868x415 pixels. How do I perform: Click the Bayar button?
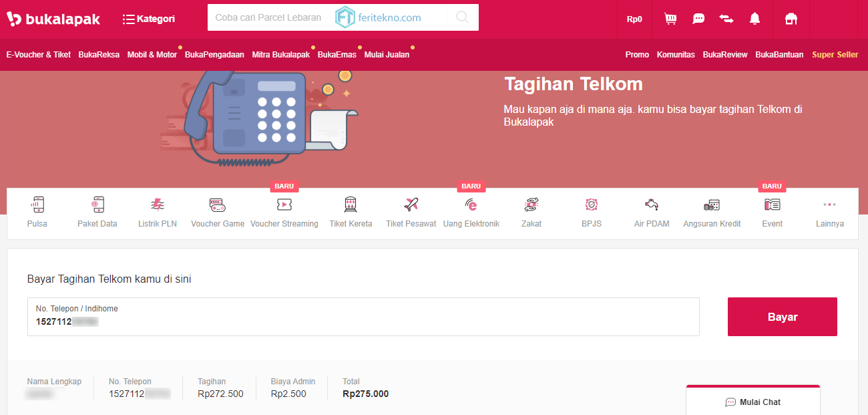783,317
